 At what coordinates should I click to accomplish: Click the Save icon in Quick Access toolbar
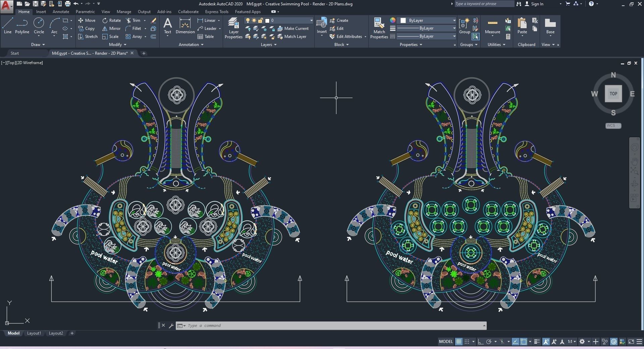click(35, 4)
